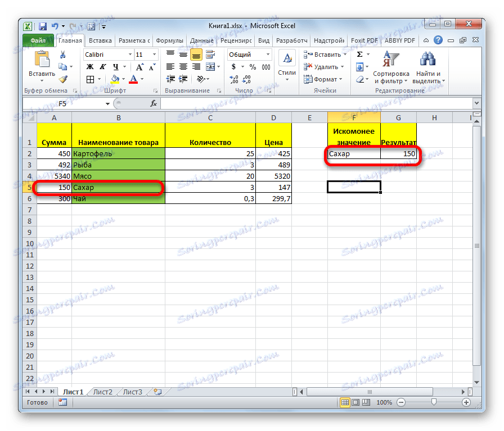Toggle italic formatting (К)
The width and height of the screenshot is (504, 431).
tap(103, 67)
